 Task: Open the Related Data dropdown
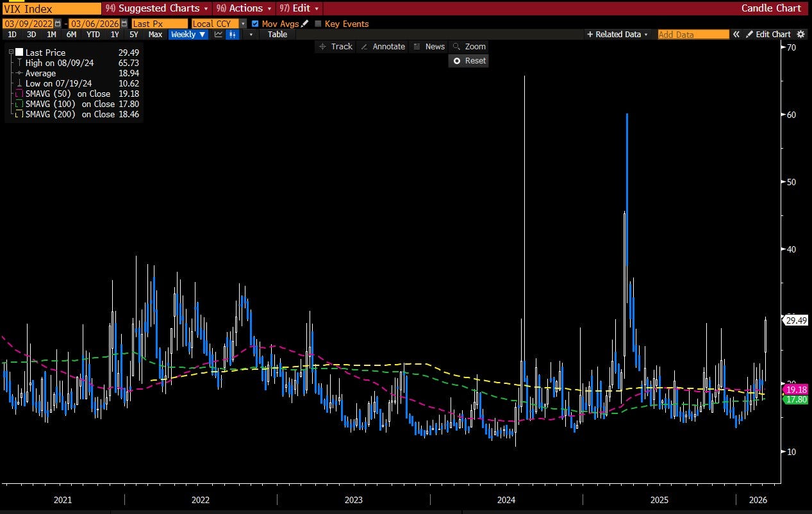pyautogui.click(x=617, y=35)
